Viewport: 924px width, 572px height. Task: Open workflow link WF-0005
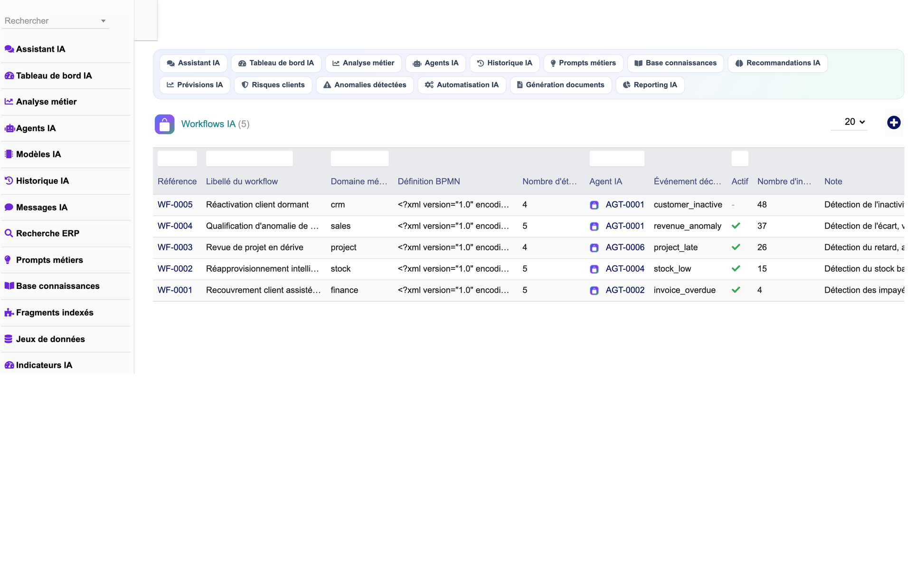[175, 205]
